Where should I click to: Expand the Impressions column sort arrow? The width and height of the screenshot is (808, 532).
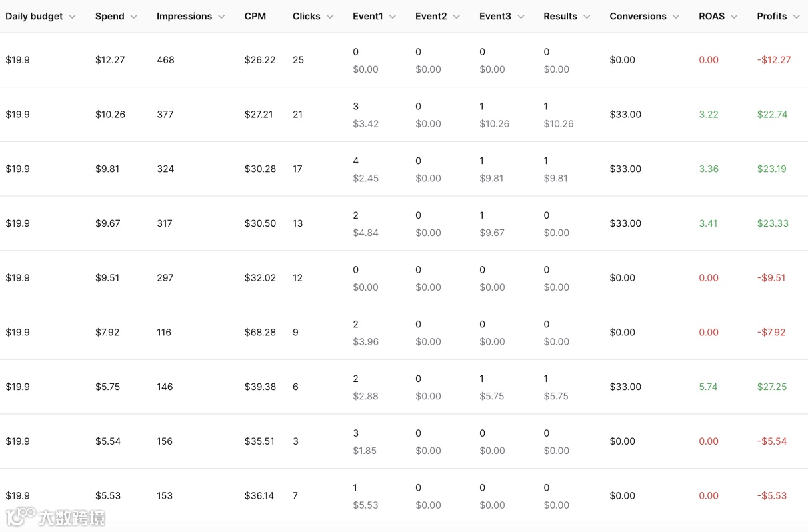click(222, 17)
